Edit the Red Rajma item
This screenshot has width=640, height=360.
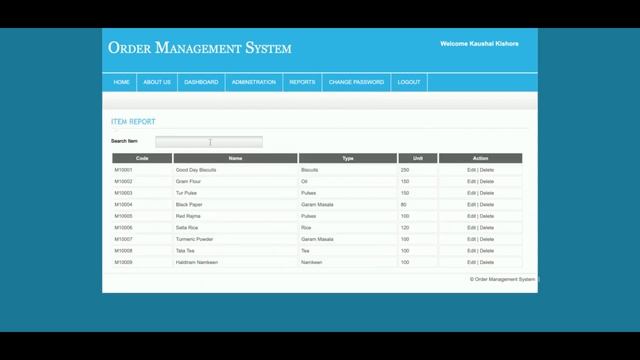(x=471, y=216)
